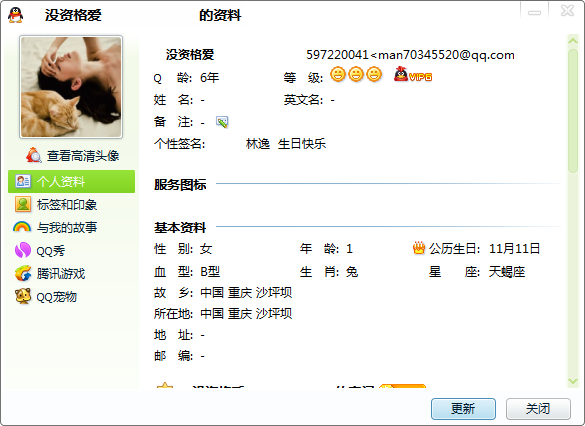The image size is (585, 426).
Task: Click the QQ penguin logo in the title bar
Action: [16, 15]
